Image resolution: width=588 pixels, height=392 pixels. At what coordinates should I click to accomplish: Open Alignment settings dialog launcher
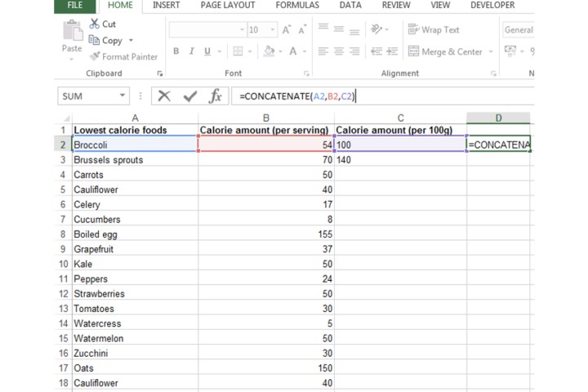[x=493, y=73]
